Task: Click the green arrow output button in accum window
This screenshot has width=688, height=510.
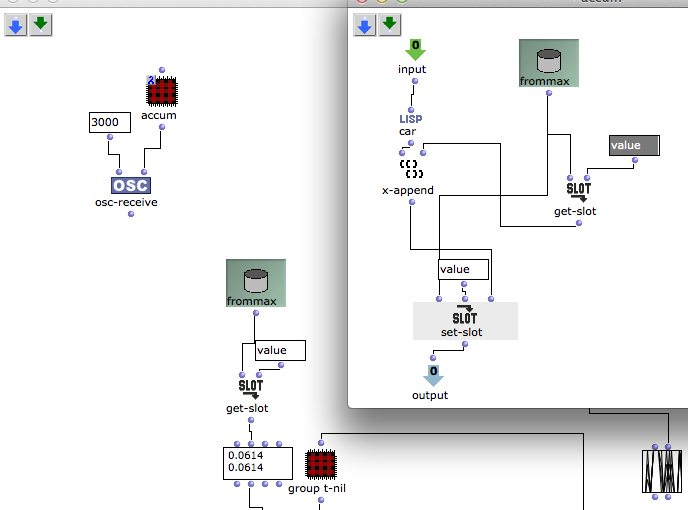Action: [x=390, y=25]
